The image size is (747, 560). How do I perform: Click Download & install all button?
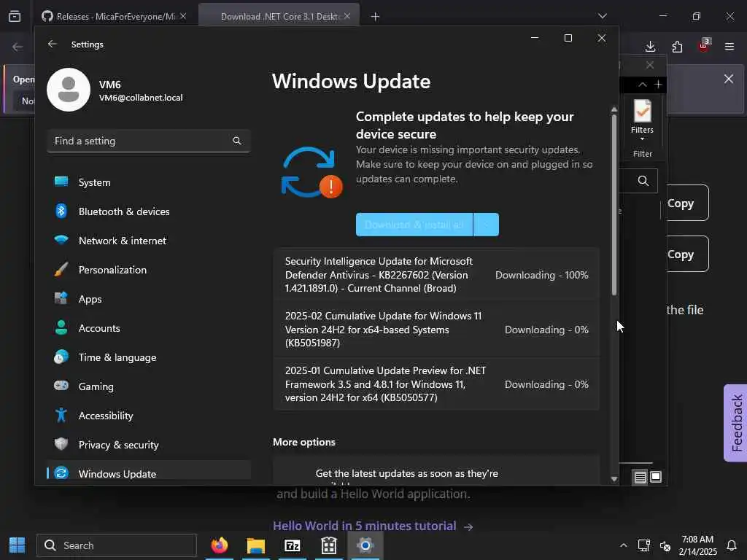coord(414,225)
